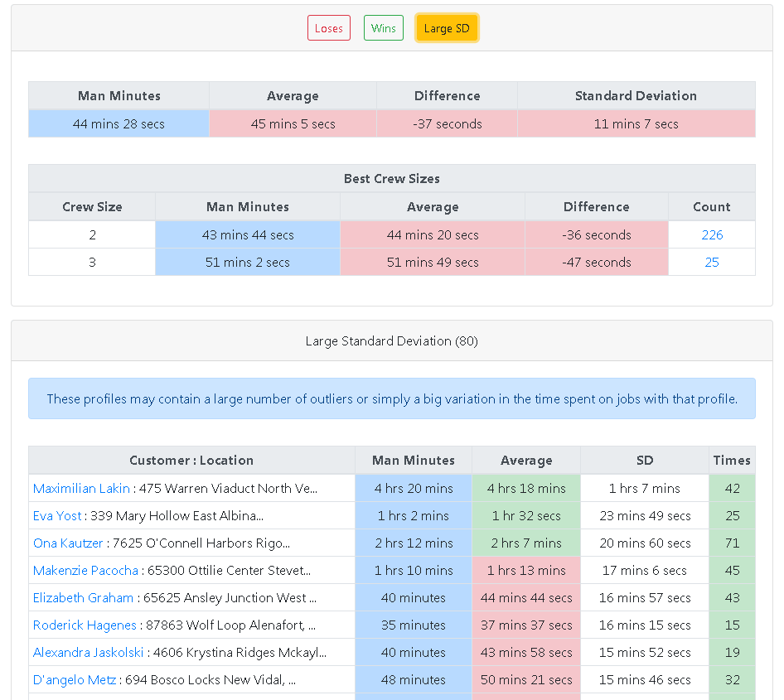Image resolution: width=784 pixels, height=700 pixels.
Task: Click the D'angelo Metz customer link
Action: click(75, 679)
